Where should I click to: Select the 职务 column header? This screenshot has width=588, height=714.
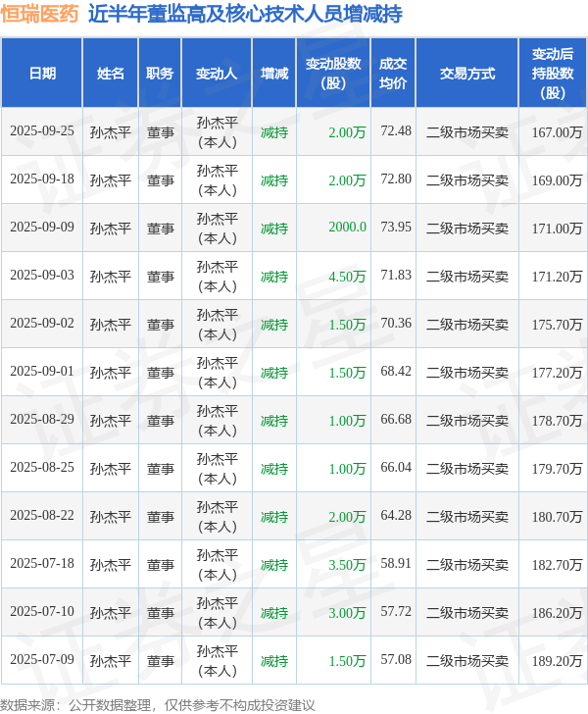point(160,74)
